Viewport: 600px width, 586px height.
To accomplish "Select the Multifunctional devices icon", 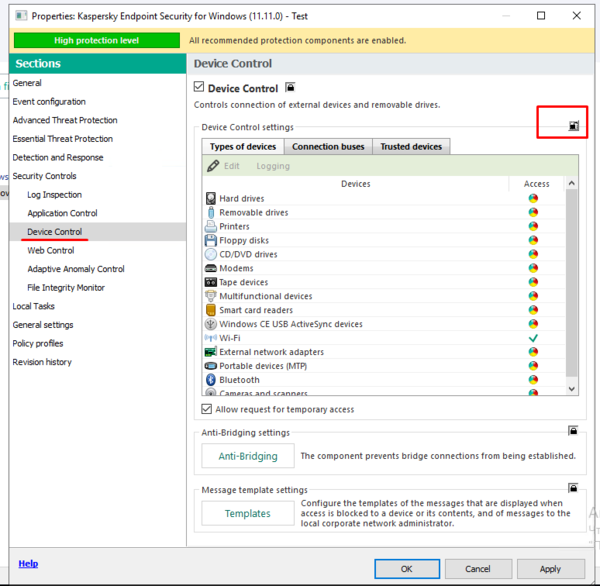I will click(x=211, y=296).
